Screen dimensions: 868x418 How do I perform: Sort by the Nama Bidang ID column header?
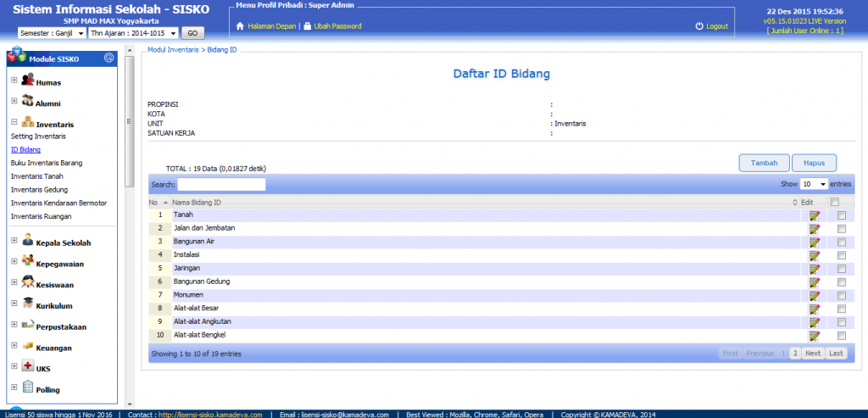click(484, 203)
